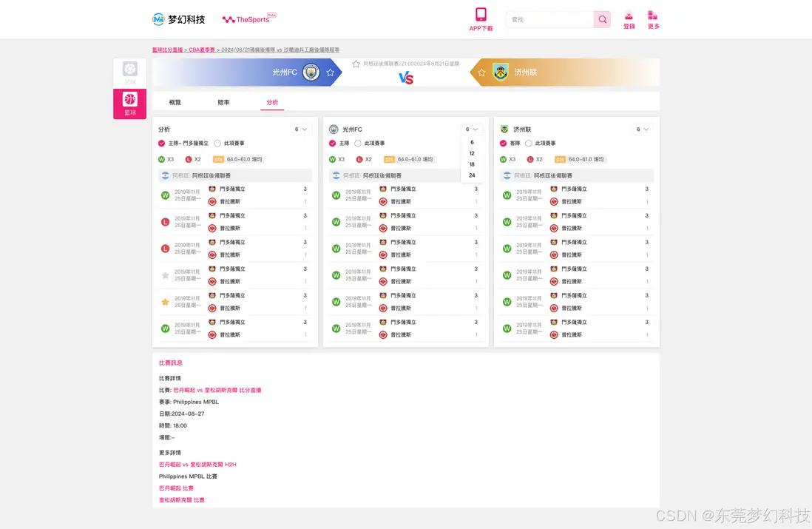Select the 籃球 basketball sidebar icon
Image resolution: width=812 pixels, height=529 pixels.
pyautogui.click(x=130, y=104)
